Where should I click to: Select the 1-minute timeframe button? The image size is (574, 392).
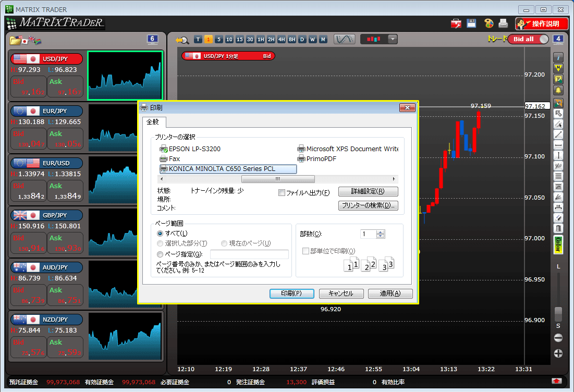coord(209,40)
